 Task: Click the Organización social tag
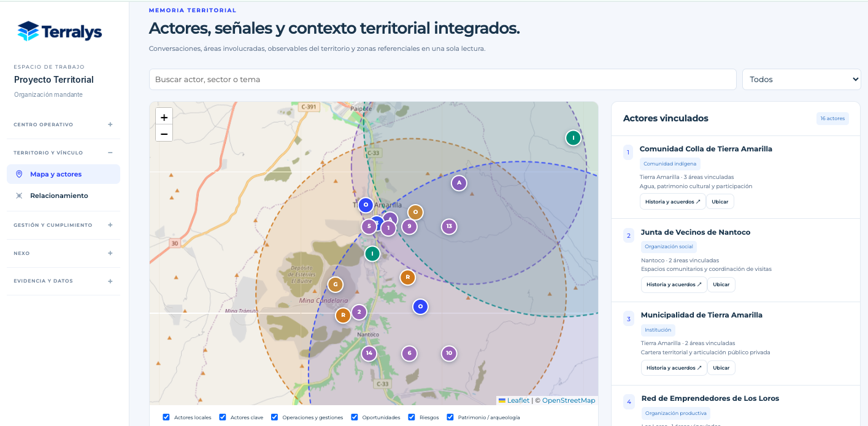(x=669, y=246)
